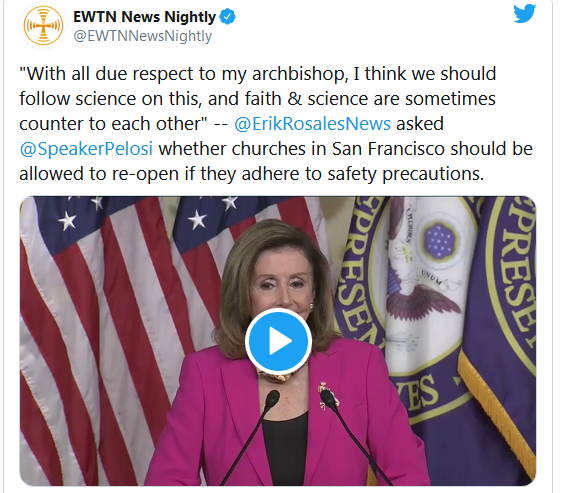The height and width of the screenshot is (493, 570).
Task: Click the black top under magenta blazer
Action: point(286,449)
